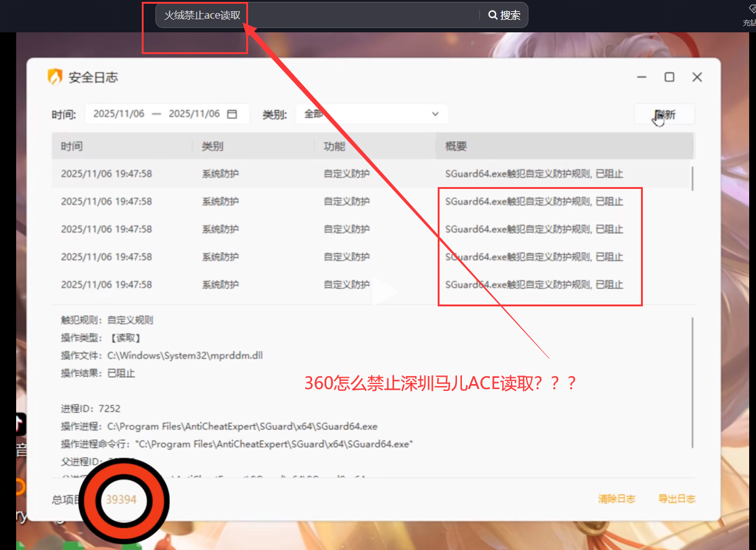
Task: Click the 概要 column header
Action: click(x=565, y=147)
